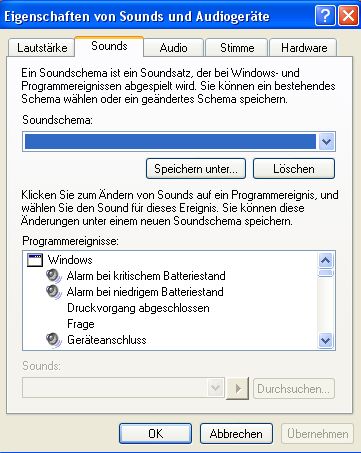
Task: Click the event list scrollbar up arrow
Action: 326,260
